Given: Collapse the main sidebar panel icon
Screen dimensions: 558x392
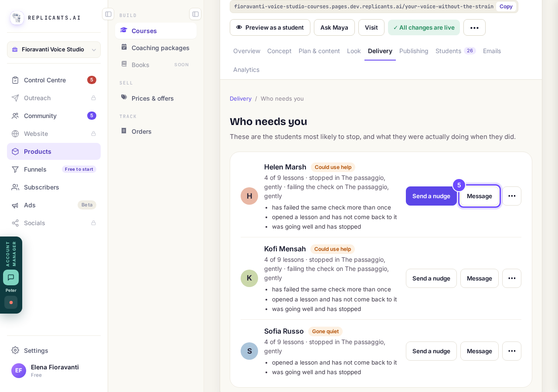Looking at the screenshot, I should click(x=108, y=14).
